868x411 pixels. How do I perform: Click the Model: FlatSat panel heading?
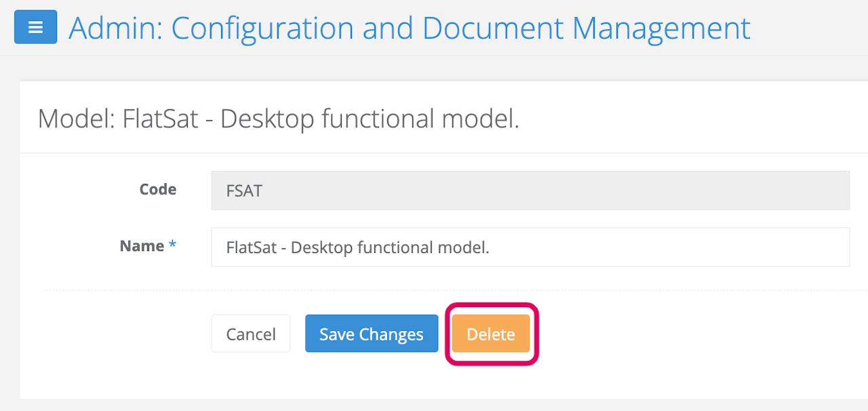pyautogui.click(x=278, y=119)
